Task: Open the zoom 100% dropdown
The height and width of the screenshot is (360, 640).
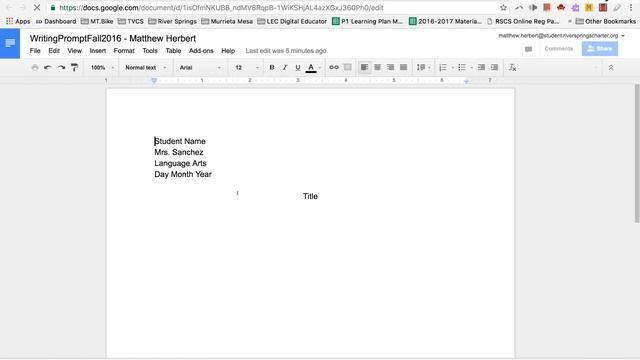Action: pyautogui.click(x=102, y=68)
